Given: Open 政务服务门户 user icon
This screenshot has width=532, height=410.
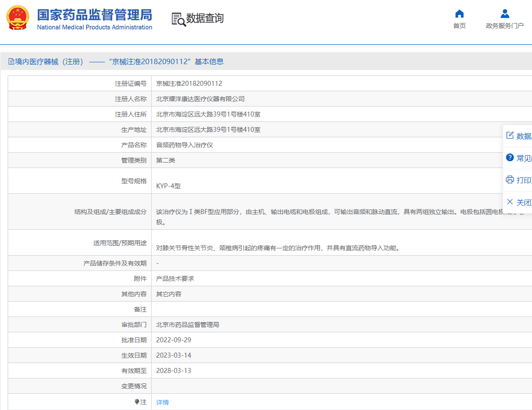Looking at the screenshot, I should pyautogui.click(x=505, y=14).
